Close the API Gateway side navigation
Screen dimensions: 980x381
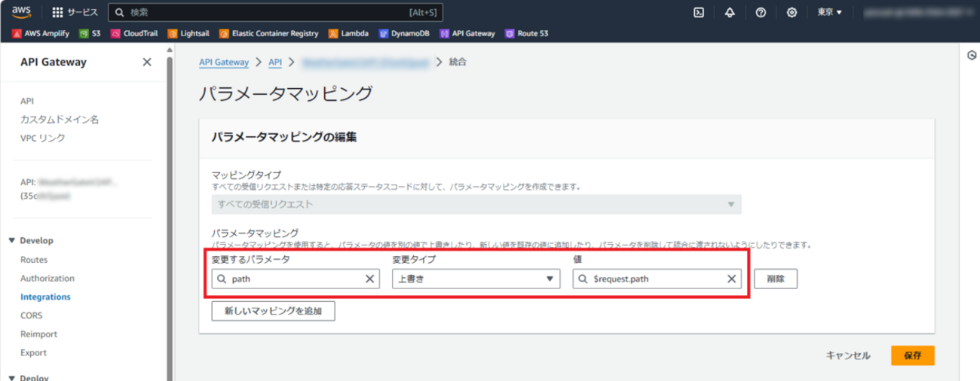pyautogui.click(x=147, y=62)
